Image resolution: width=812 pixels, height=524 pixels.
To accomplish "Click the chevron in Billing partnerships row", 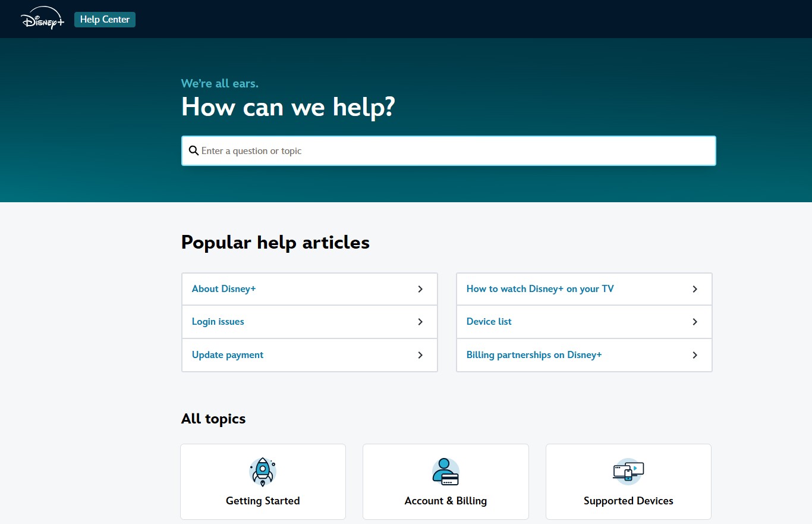I will (695, 355).
